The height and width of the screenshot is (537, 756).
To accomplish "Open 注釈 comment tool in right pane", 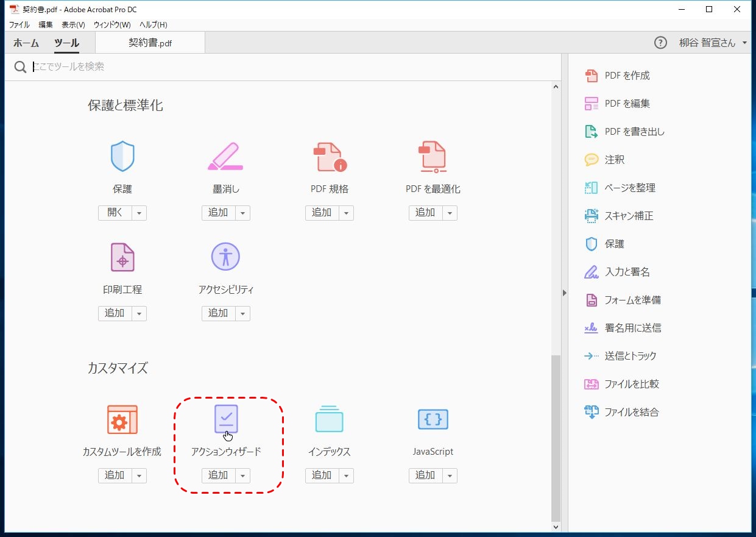I will click(x=604, y=160).
